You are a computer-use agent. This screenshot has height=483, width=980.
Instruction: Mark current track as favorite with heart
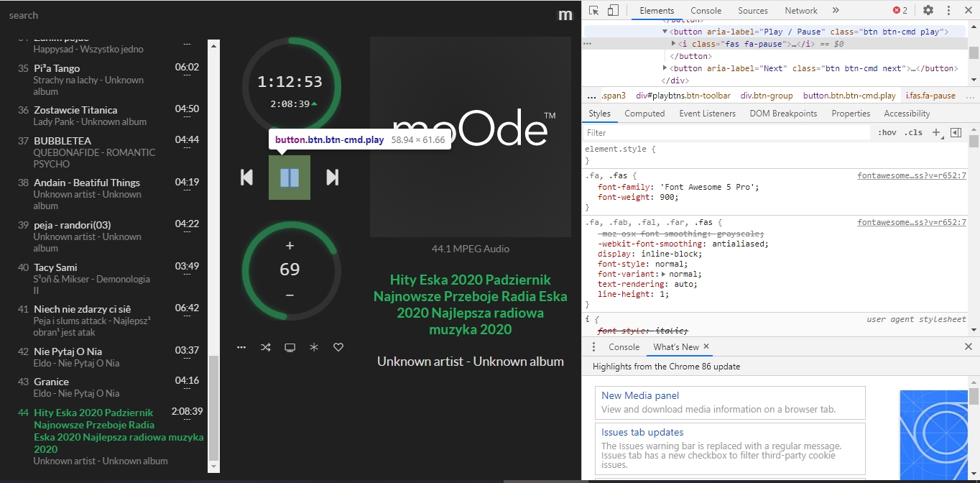tap(338, 348)
